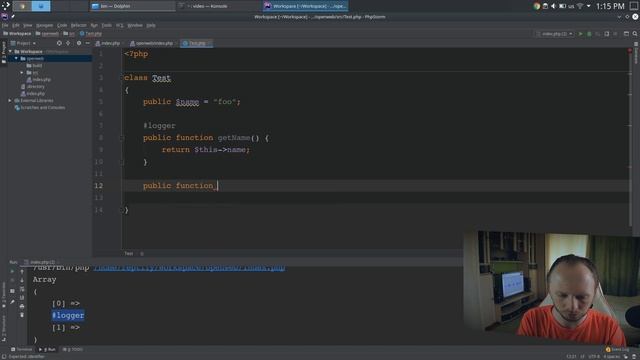Rerun the program from Run panel
640x360 pixels.
[12, 271]
